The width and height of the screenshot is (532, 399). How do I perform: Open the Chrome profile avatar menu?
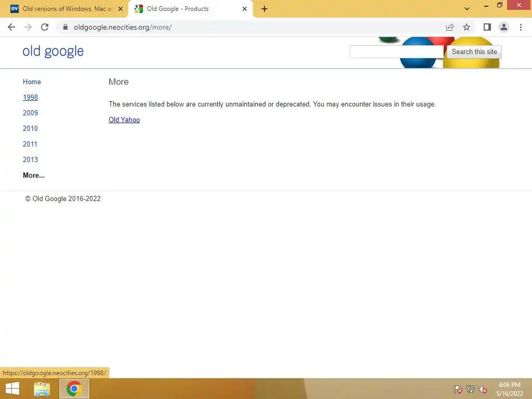(504, 27)
